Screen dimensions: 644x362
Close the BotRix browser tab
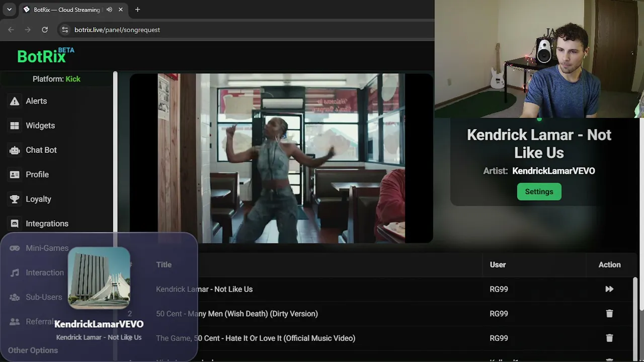(121, 10)
